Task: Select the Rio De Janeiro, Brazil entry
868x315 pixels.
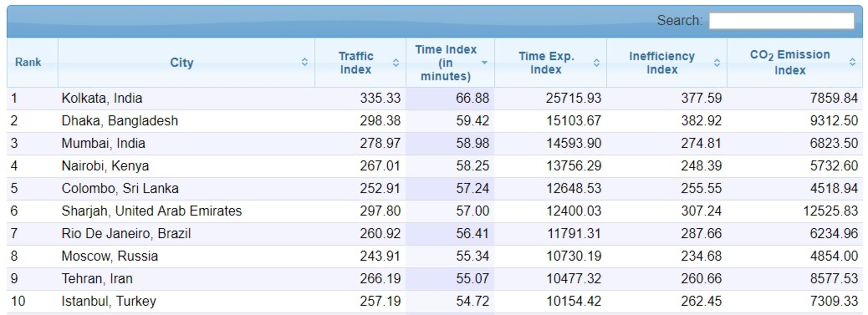Action: (126, 234)
